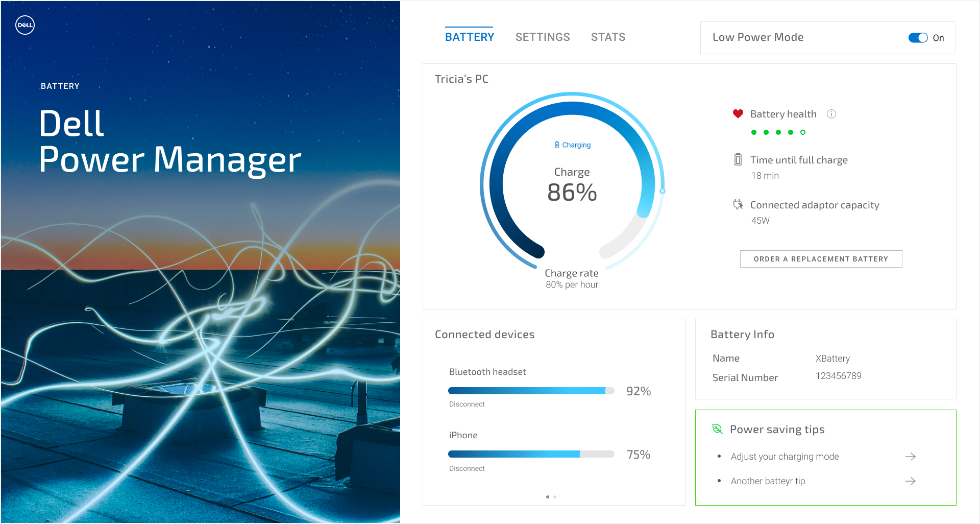Click the Bluetooth headset battery bar
This screenshot has width=980, height=524.
tap(531, 391)
